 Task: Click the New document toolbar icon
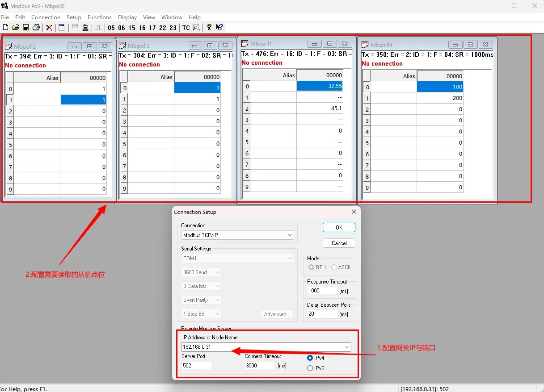[x=5, y=28]
